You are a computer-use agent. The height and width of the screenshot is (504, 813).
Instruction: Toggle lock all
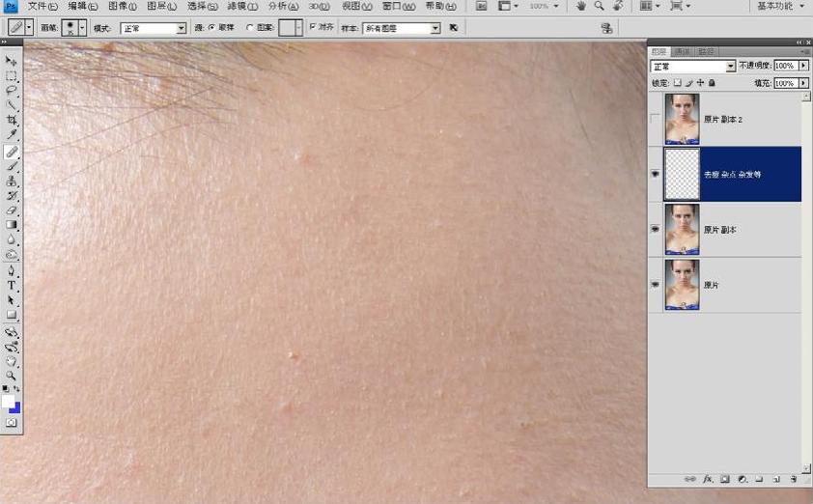tap(712, 82)
